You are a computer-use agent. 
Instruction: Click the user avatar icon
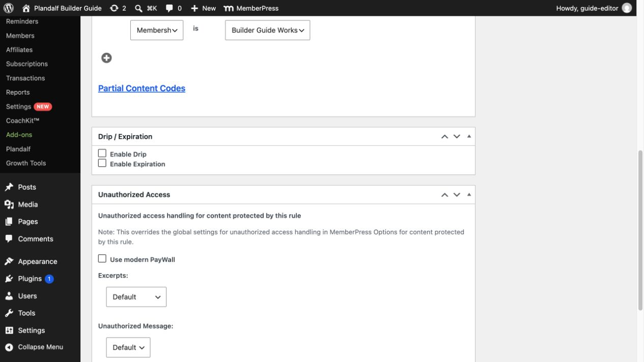tap(627, 8)
